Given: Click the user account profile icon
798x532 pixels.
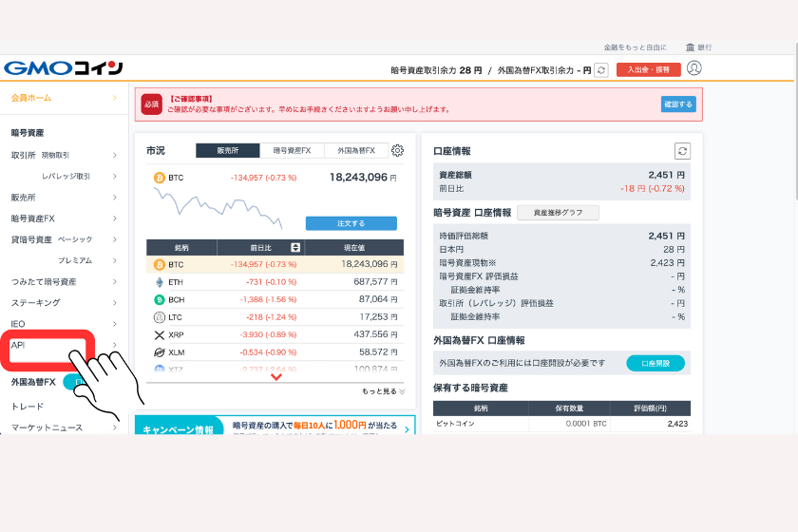Looking at the screenshot, I should click(693, 68).
